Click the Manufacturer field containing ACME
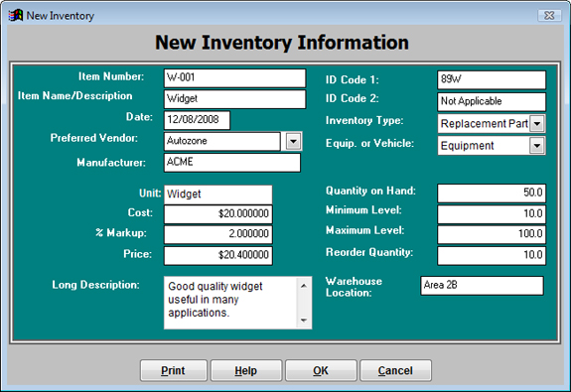571x392 pixels. (232, 163)
